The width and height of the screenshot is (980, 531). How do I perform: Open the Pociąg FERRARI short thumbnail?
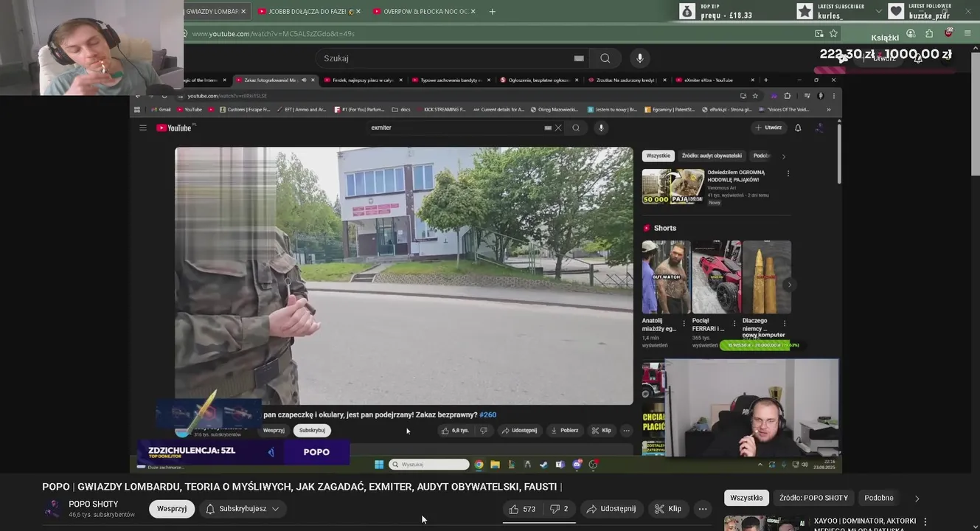[717, 277]
